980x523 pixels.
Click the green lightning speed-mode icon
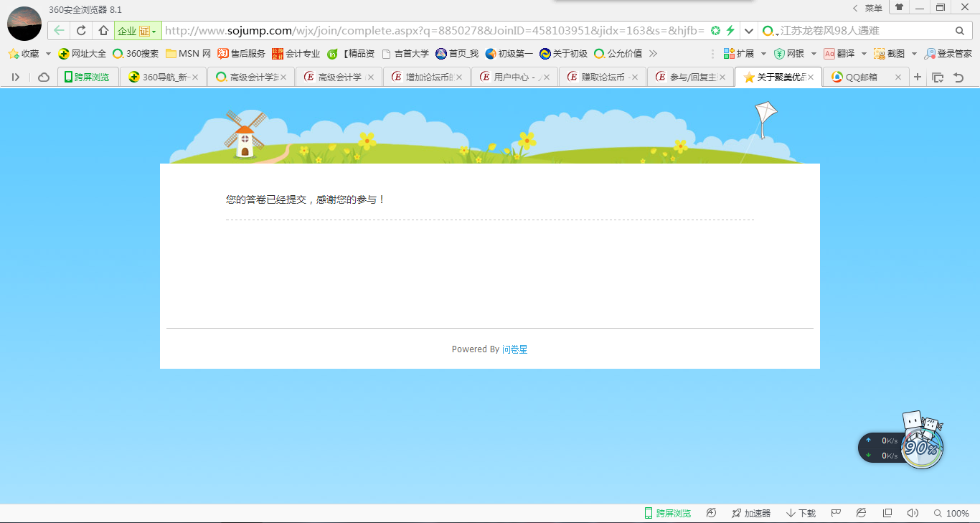[x=730, y=31]
